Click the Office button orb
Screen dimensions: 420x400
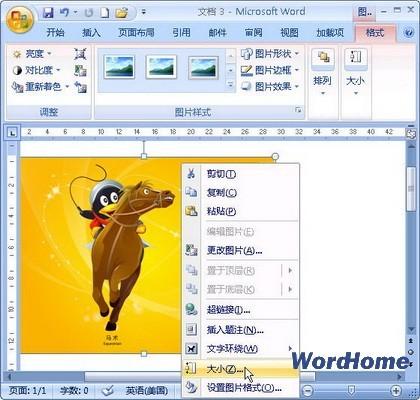pyautogui.click(x=20, y=19)
